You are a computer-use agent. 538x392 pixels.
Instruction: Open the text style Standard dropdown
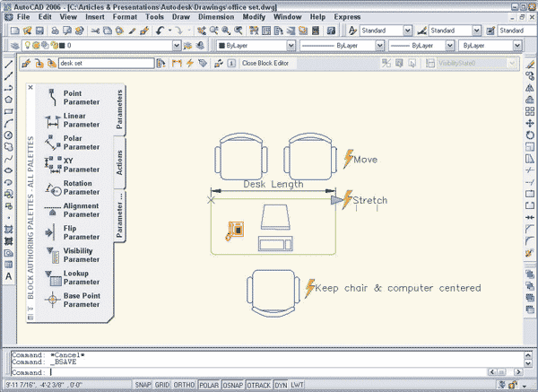coord(407,30)
